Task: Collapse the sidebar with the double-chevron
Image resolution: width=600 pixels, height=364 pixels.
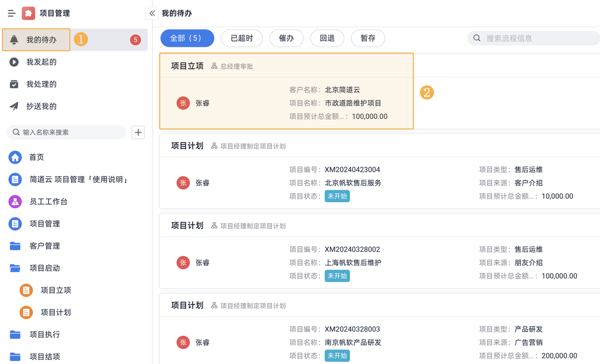Action: click(x=151, y=13)
